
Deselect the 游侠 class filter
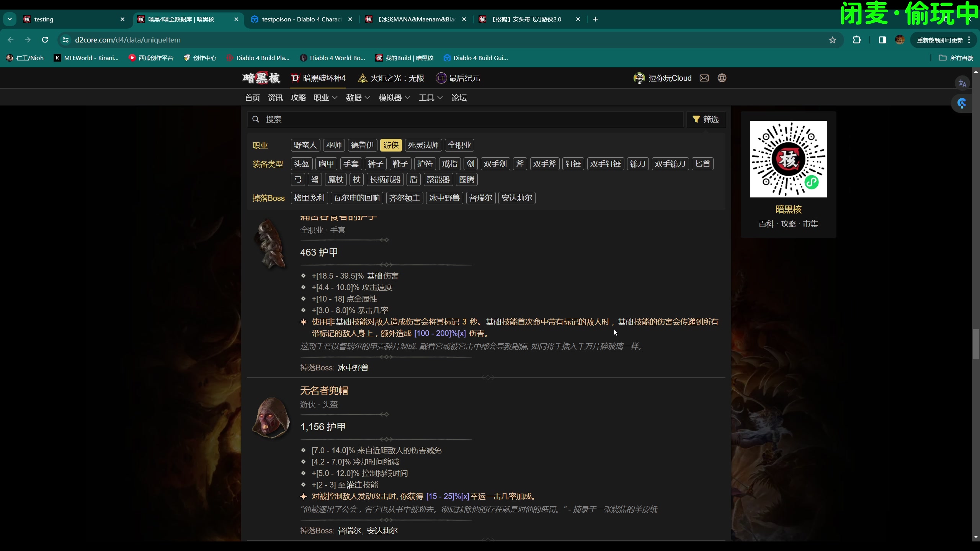[391, 145]
